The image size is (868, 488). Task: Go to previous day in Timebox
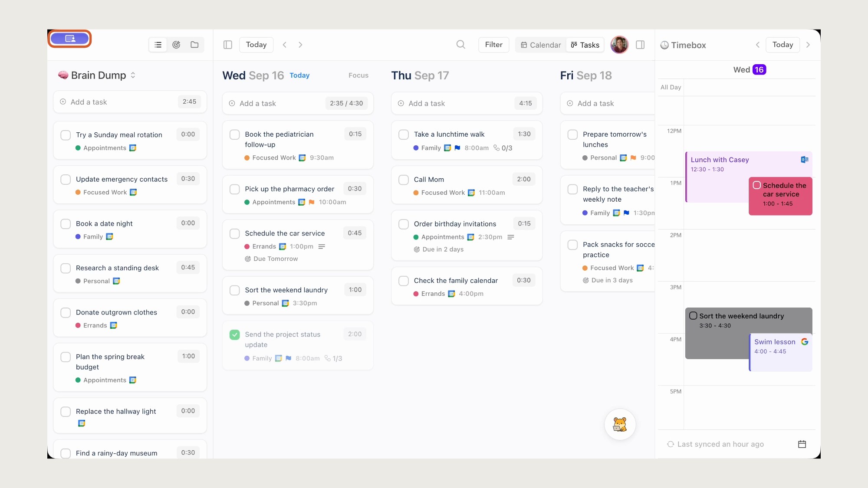pyautogui.click(x=758, y=45)
